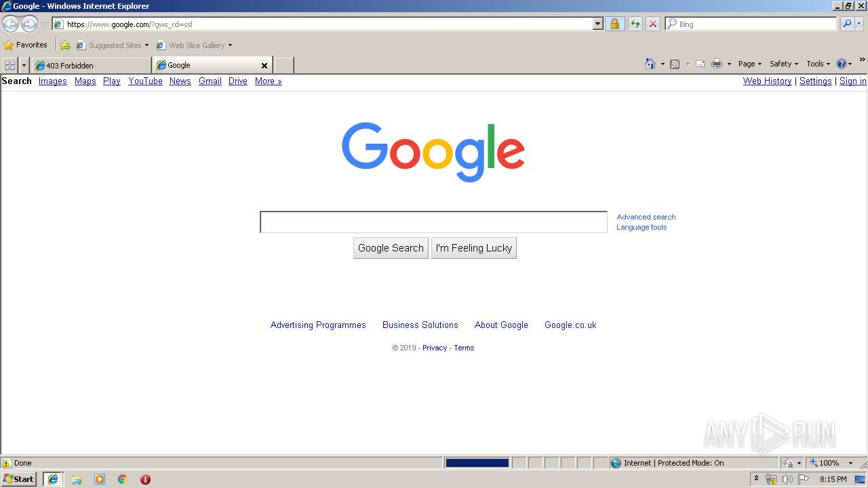Switch to the 403 Forbidden tab
The image size is (868, 488).
click(x=91, y=65)
